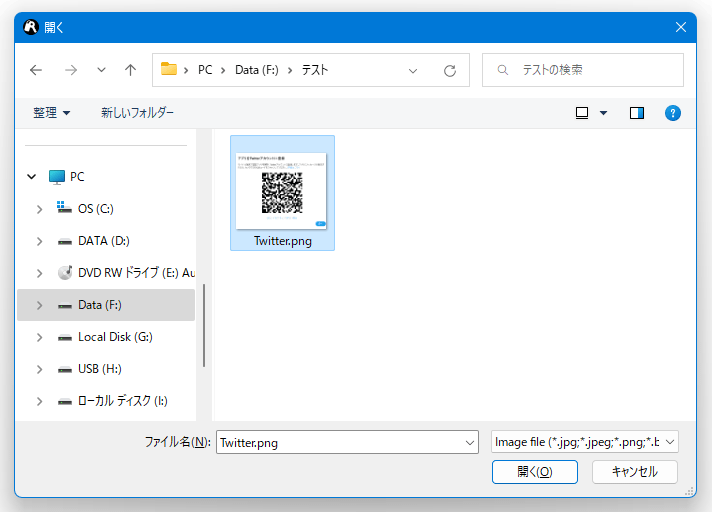Click the ファイル名 input field
Screen dimensions: 712x512
coord(347,443)
